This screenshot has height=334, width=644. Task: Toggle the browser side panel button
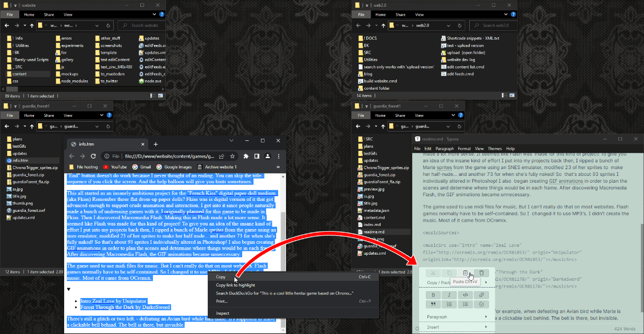point(256,156)
